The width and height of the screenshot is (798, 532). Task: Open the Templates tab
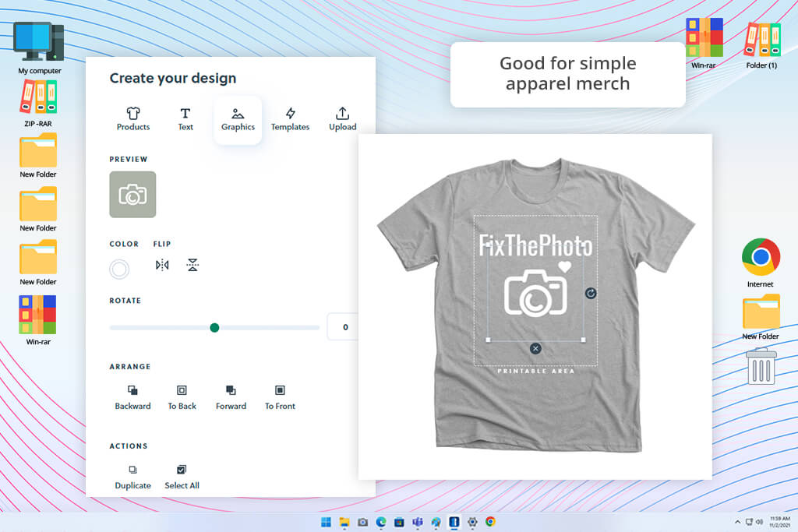point(290,119)
